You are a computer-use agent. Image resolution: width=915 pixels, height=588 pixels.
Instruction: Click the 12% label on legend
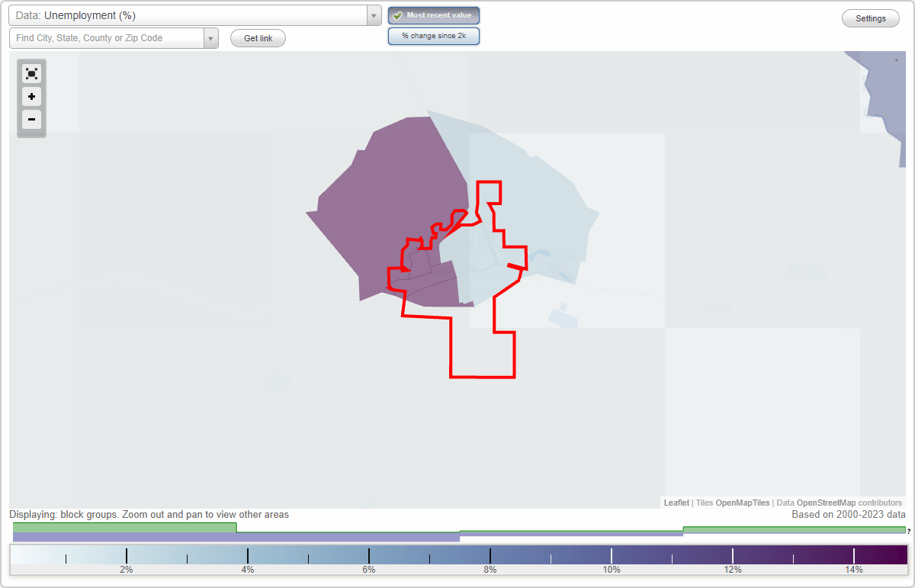point(733,569)
